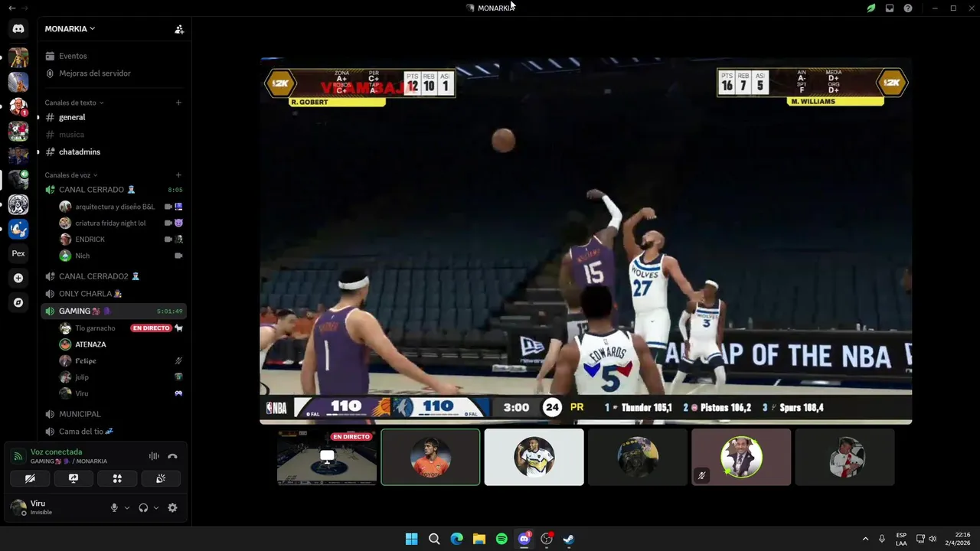The image size is (980, 551).
Task: Show hidden system tray icons chevron
Action: [x=865, y=539]
